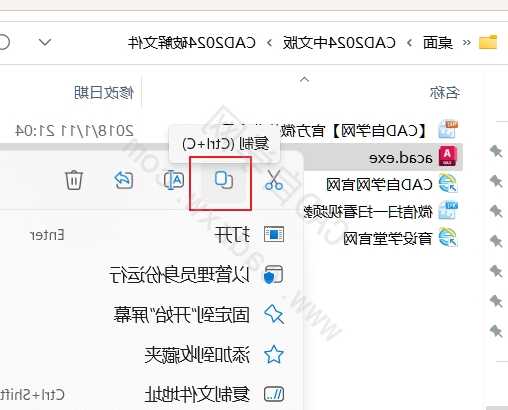Click the Rename icon in context menu
The height and width of the screenshot is (410, 508).
tap(174, 180)
